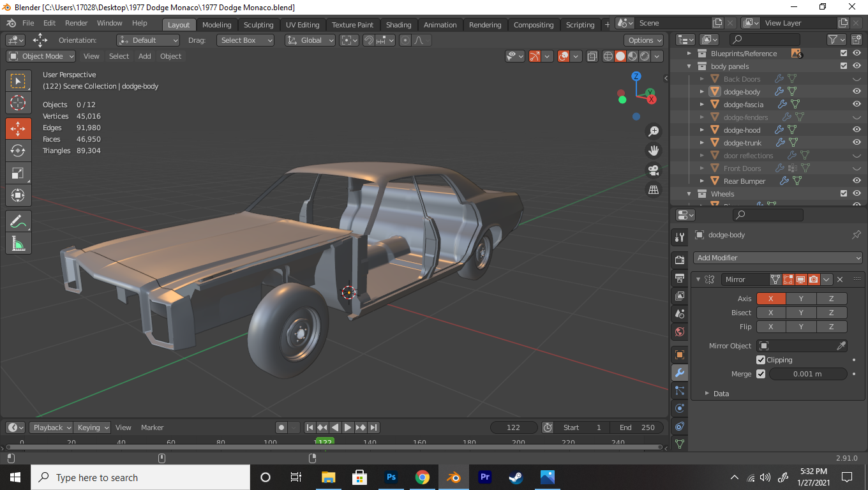The height and width of the screenshot is (490, 868).
Task: Expand the dodge-trunk tree item
Action: pyautogui.click(x=702, y=143)
